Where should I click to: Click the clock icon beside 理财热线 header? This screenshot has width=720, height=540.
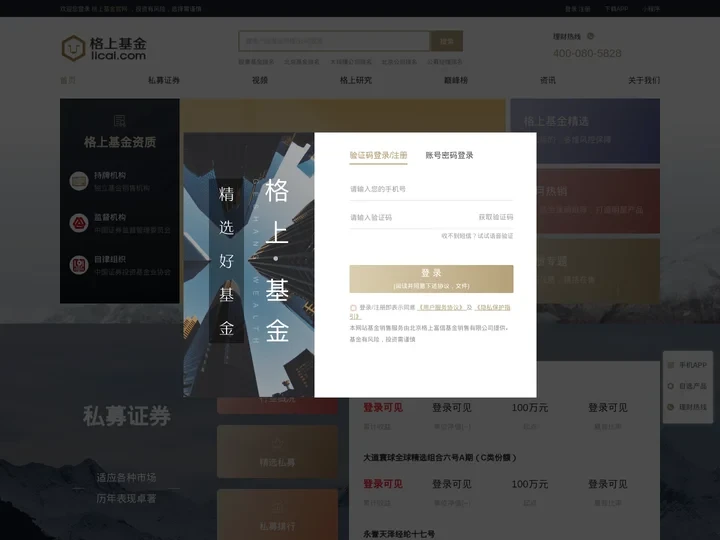(591, 36)
